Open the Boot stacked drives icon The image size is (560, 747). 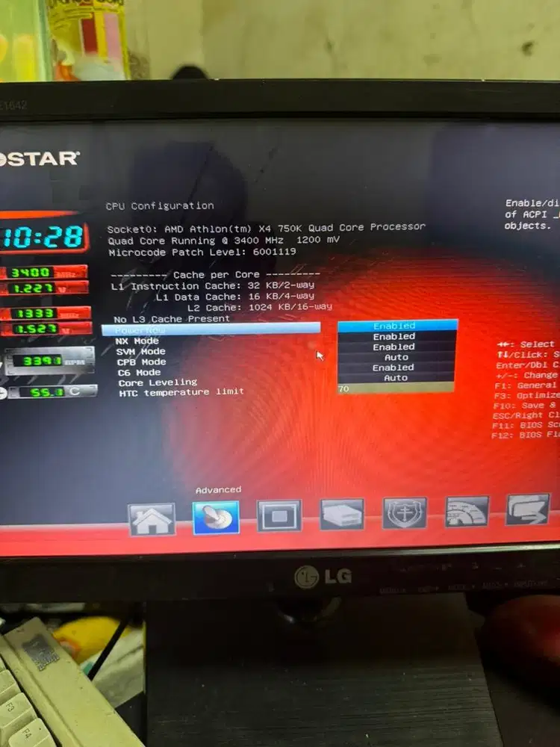(342, 514)
